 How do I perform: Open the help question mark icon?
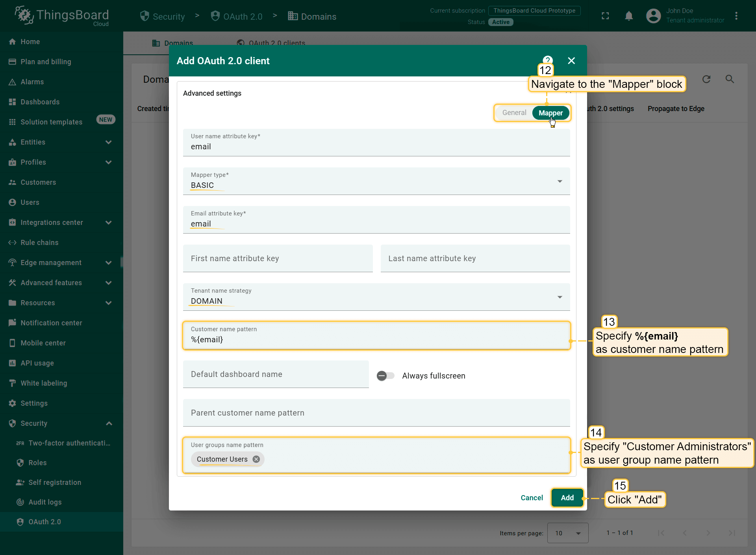[x=548, y=60]
